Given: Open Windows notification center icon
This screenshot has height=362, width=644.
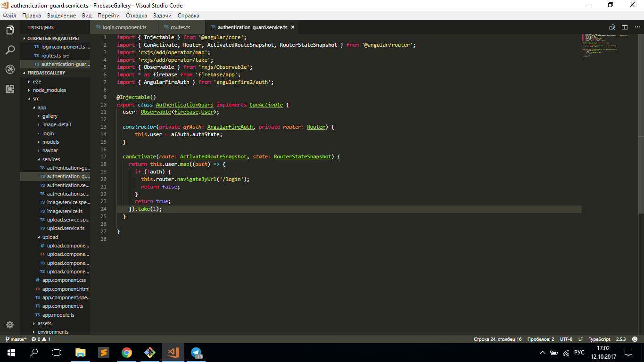Looking at the screenshot, I should coord(628,352).
